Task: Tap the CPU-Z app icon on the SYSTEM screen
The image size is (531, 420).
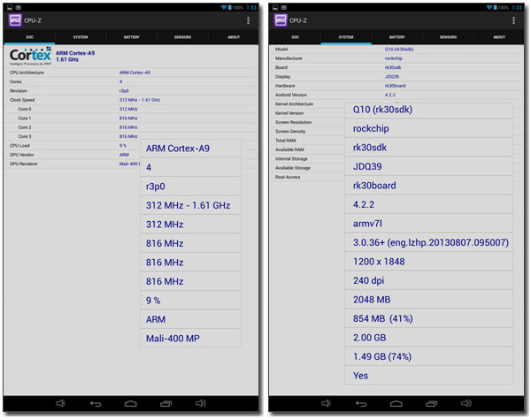Action: [281, 20]
